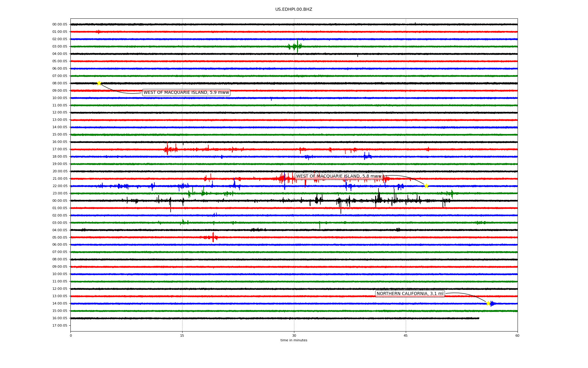
Task: Click the blue event wiggle after the Northern California star
Action: [492, 304]
